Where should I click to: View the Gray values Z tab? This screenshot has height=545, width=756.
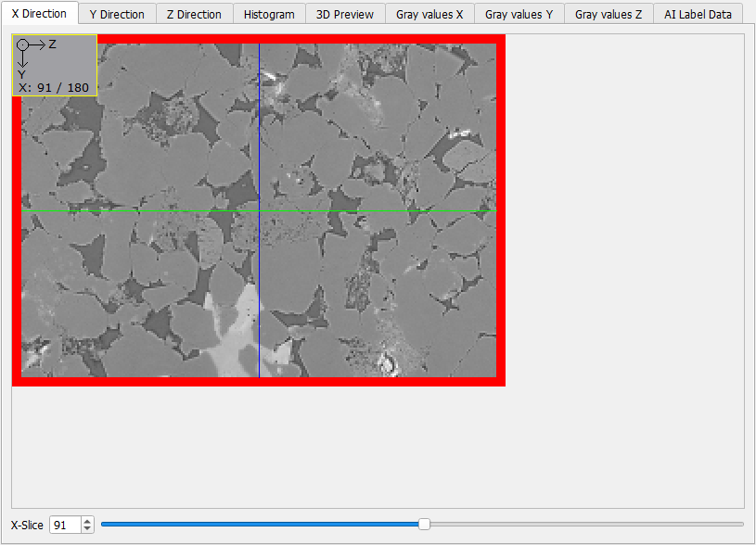[x=608, y=14]
